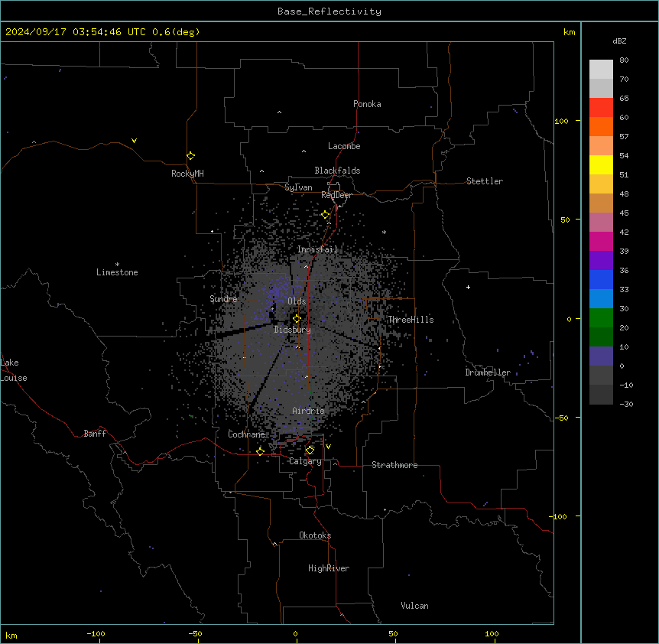The image size is (659, 644).
Task: Click the Sundre city label
Action: point(223,299)
